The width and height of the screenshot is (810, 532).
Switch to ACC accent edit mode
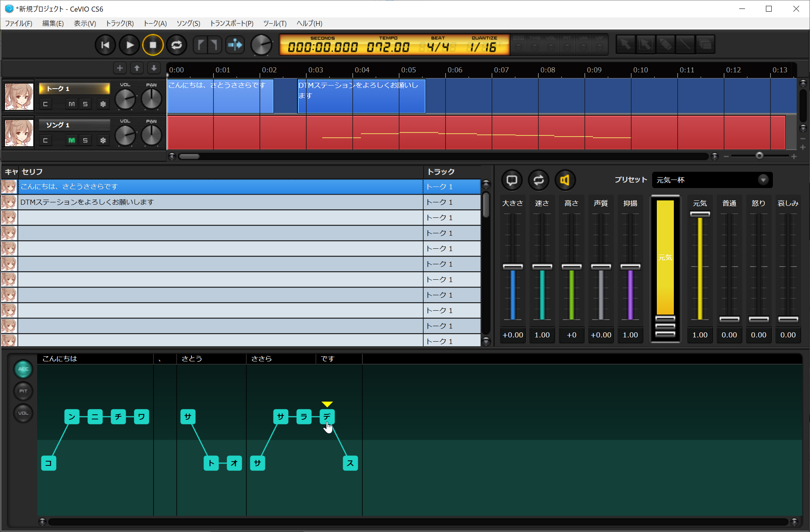pyautogui.click(x=23, y=369)
